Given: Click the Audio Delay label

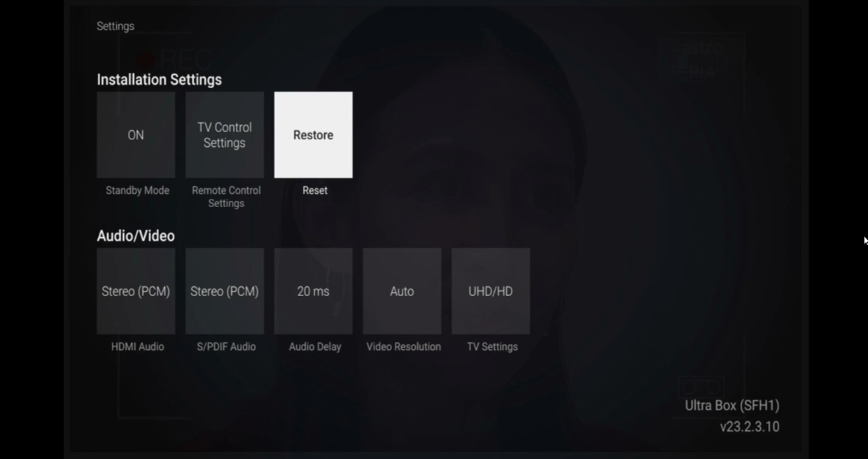Looking at the screenshot, I should 315,346.
